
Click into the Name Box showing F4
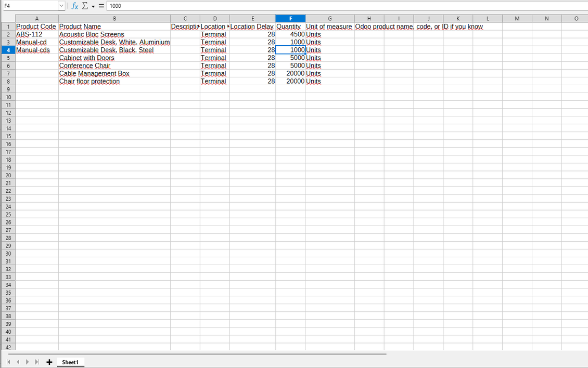[30, 6]
